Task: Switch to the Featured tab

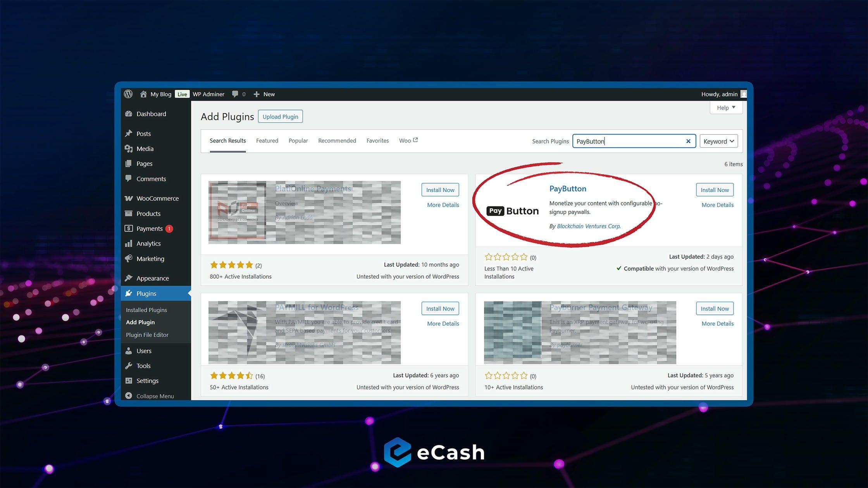Action: [x=267, y=141]
